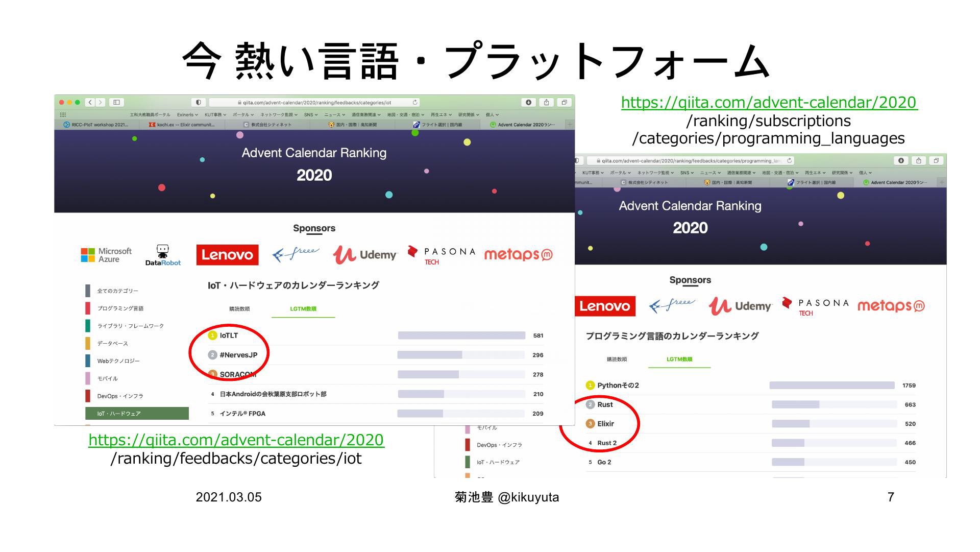Image resolution: width=980 pixels, height=552 pixels.
Task: Expand the Exineris bookmarks folder
Action: click(x=187, y=115)
